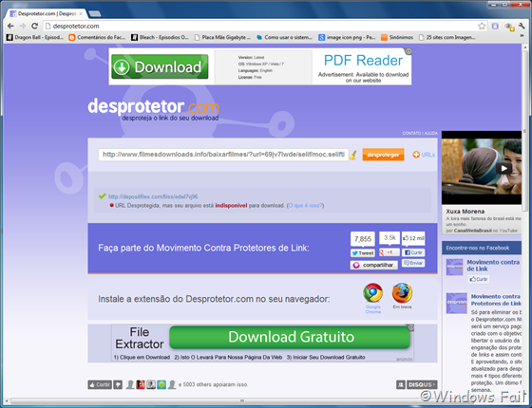Screen dimensions: 532x408
Task: Click the Tweet button
Action: pos(363,252)
